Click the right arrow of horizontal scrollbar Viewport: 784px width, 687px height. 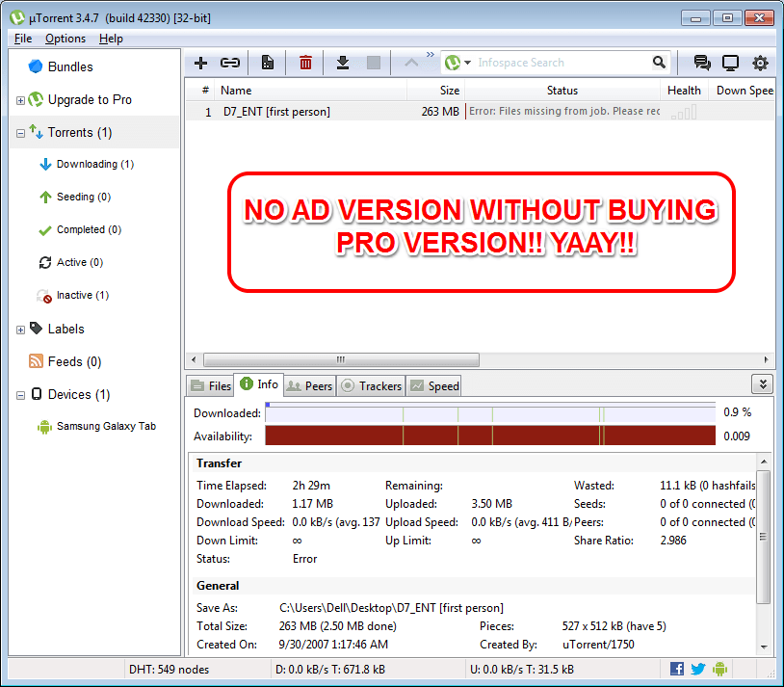pos(766,359)
